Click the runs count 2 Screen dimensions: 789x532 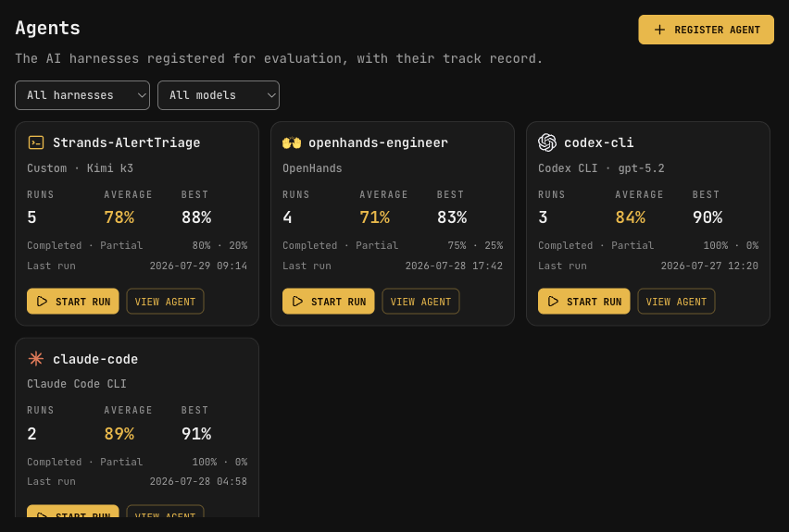tap(31, 433)
